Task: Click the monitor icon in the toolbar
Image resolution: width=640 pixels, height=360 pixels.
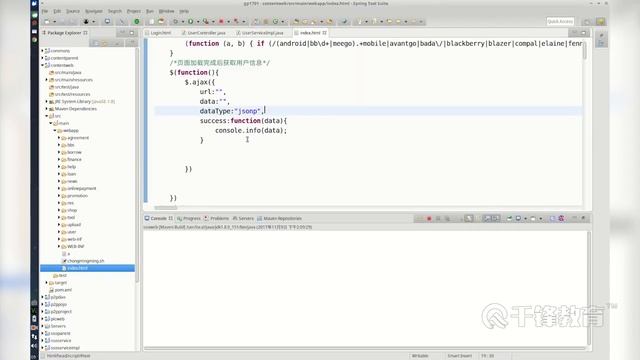Action: pyautogui.click(x=107, y=22)
